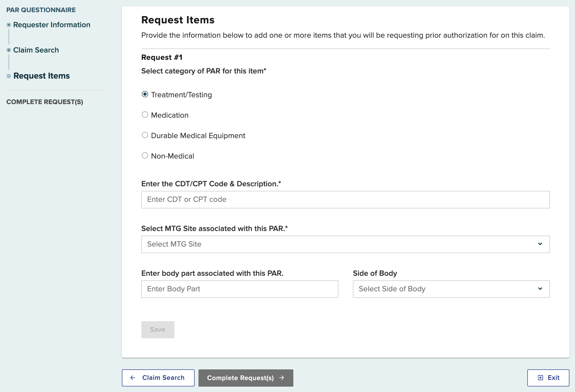
Task: Select the Treatment/Testing radio option
Action: pos(145,95)
